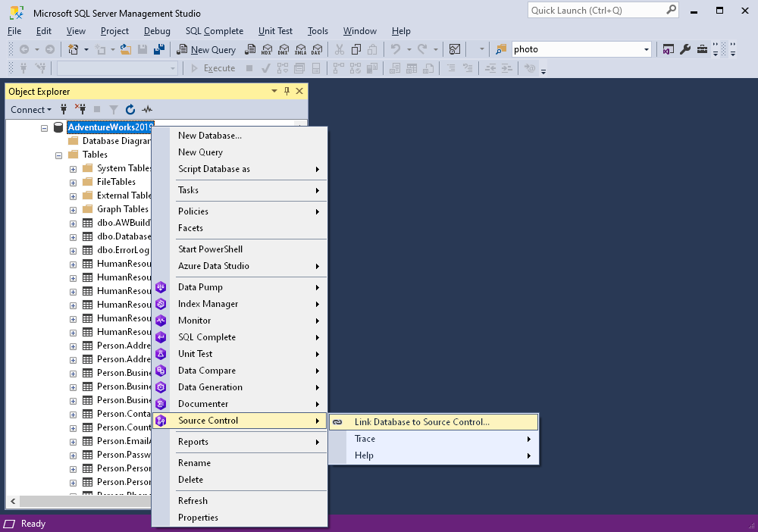Click the Cut scissors icon
This screenshot has height=532, width=758.
coord(340,49)
